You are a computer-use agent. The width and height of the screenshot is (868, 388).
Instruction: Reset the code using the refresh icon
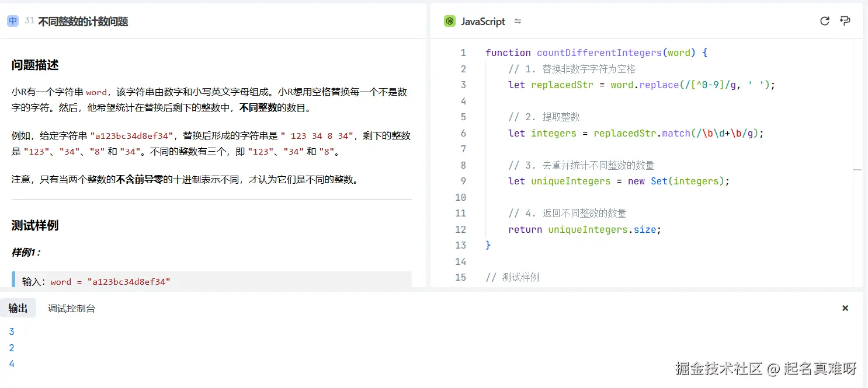point(824,21)
